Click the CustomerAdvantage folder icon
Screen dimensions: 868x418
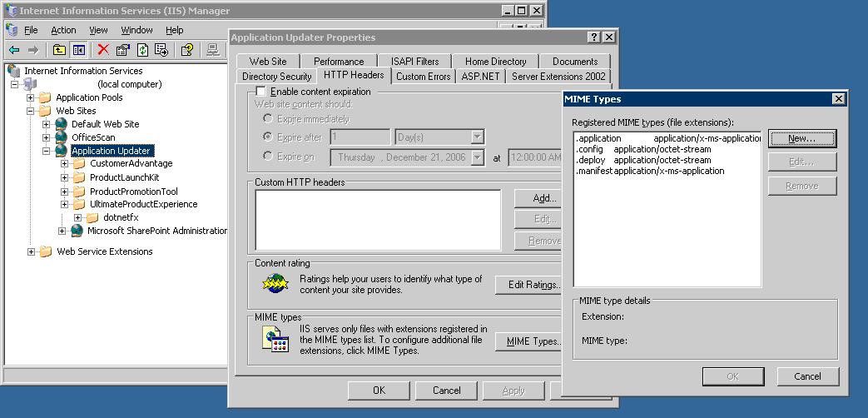coord(79,164)
